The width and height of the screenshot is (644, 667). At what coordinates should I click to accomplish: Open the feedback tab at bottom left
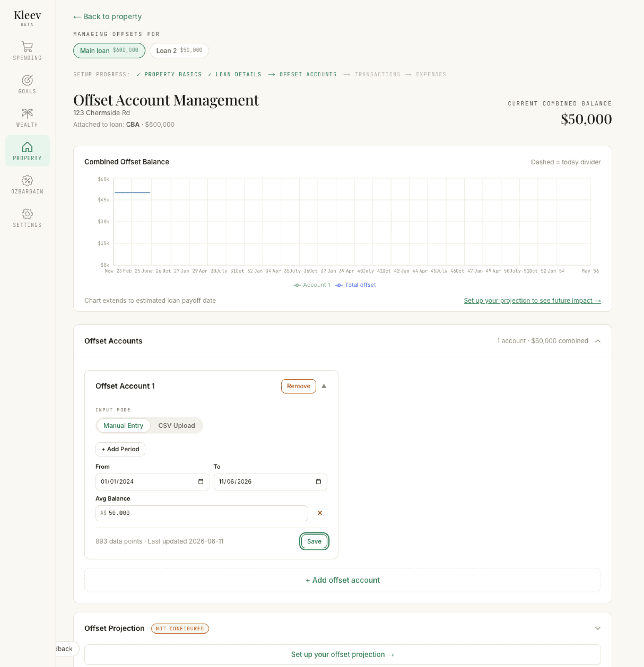point(67,649)
